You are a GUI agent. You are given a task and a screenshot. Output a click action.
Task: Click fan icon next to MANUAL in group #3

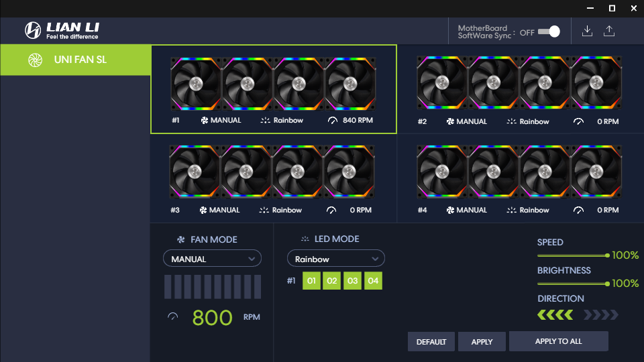click(x=203, y=210)
